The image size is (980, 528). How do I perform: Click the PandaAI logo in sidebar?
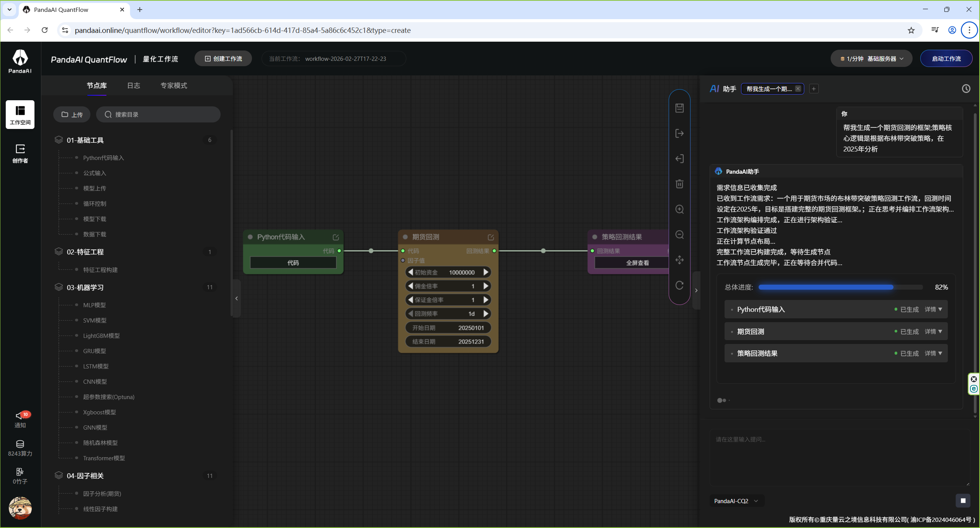pos(20,61)
